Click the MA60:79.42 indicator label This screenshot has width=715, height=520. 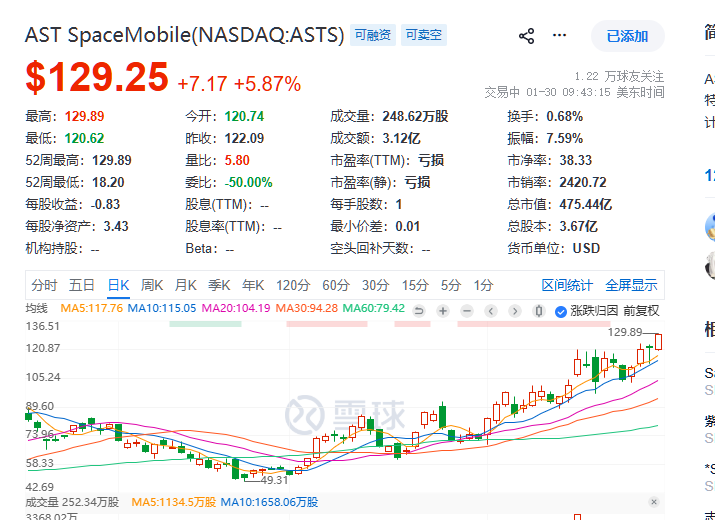pos(373,308)
